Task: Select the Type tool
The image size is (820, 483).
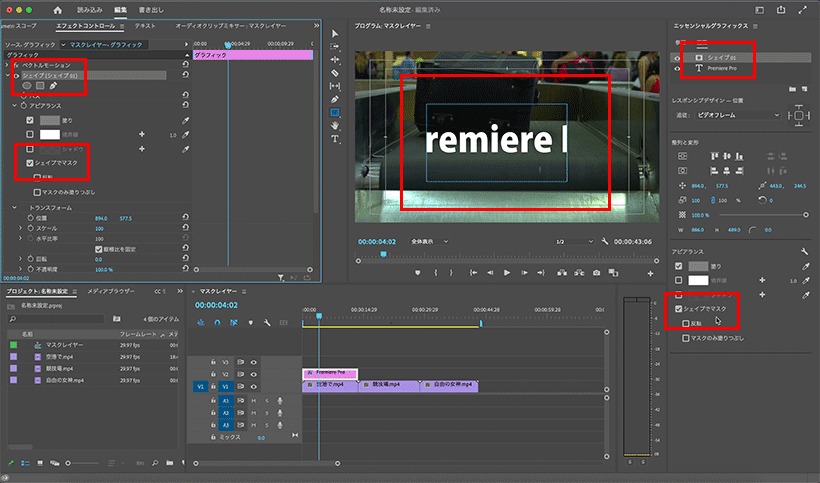Action: point(335,139)
